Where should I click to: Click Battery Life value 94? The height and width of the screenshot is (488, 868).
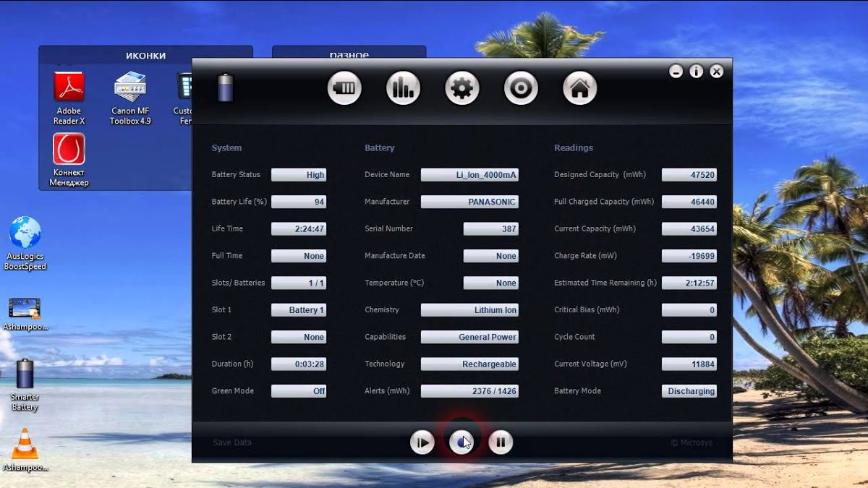[299, 202]
